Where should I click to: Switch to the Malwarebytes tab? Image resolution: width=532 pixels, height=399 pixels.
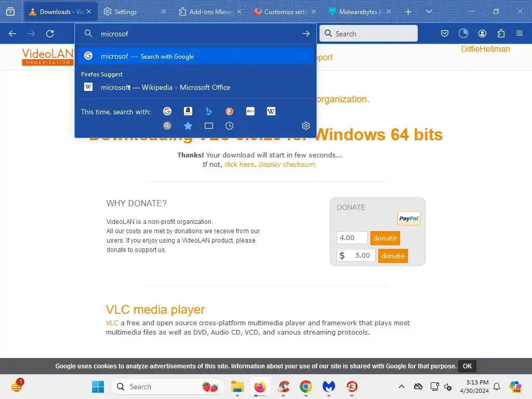tap(360, 12)
